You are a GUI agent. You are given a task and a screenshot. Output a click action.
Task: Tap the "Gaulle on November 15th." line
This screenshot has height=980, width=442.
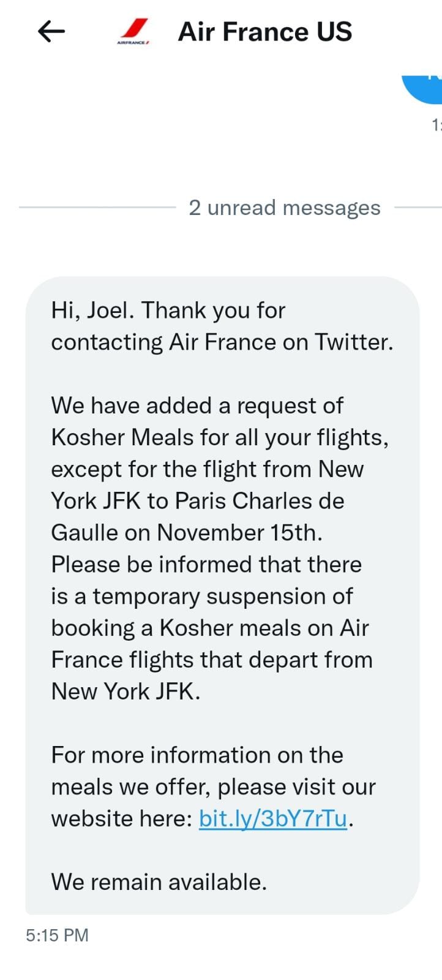(187, 532)
